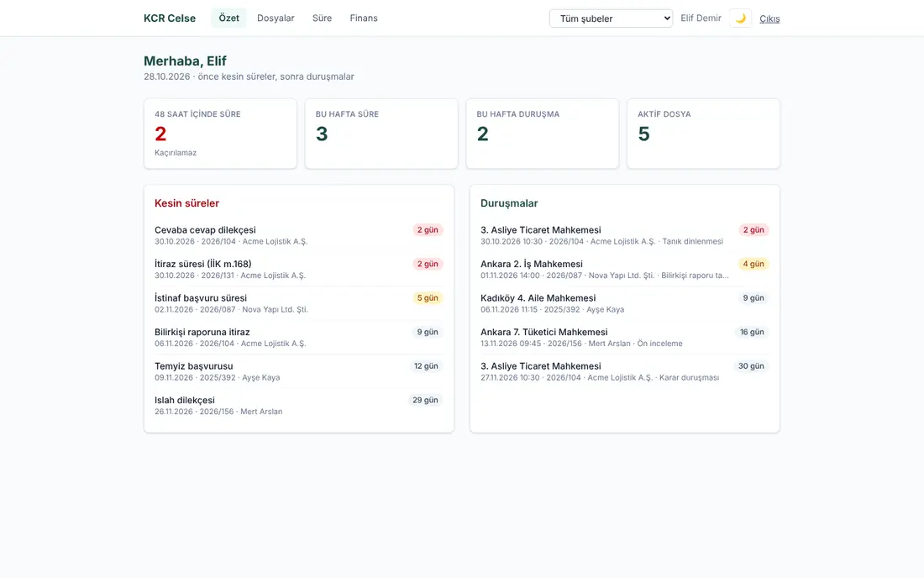
Task: Switch to the Özet tab
Action: pos(228,18)
